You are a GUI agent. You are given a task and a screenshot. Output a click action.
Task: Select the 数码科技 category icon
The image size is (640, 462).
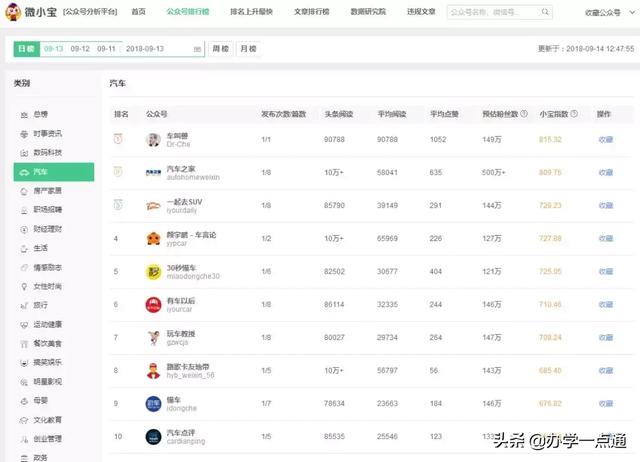point(24,153)
